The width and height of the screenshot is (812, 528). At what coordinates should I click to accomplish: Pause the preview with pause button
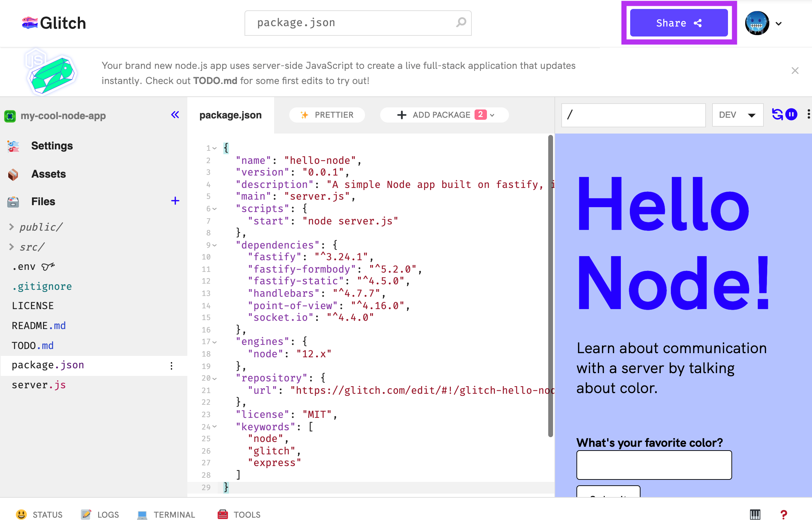click(791, 114)
